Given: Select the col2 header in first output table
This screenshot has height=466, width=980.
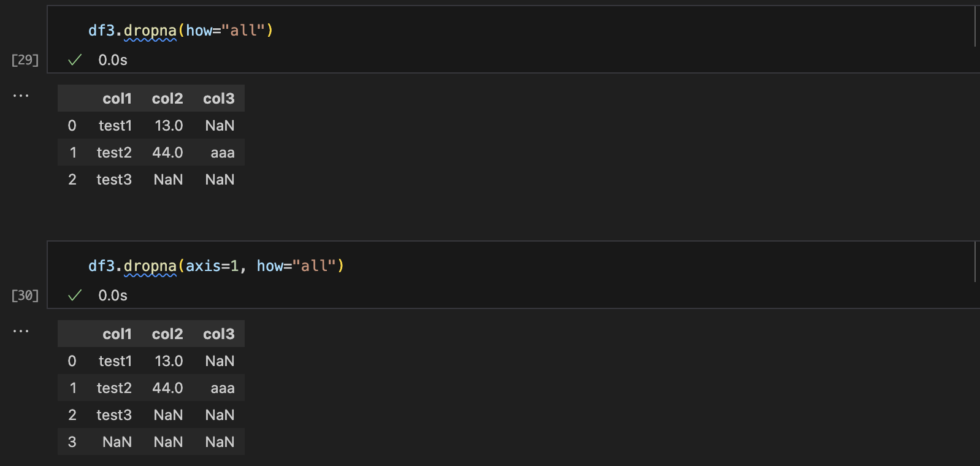Looking at the screenshot, I should pyautogui.click(x=167, y=99).
